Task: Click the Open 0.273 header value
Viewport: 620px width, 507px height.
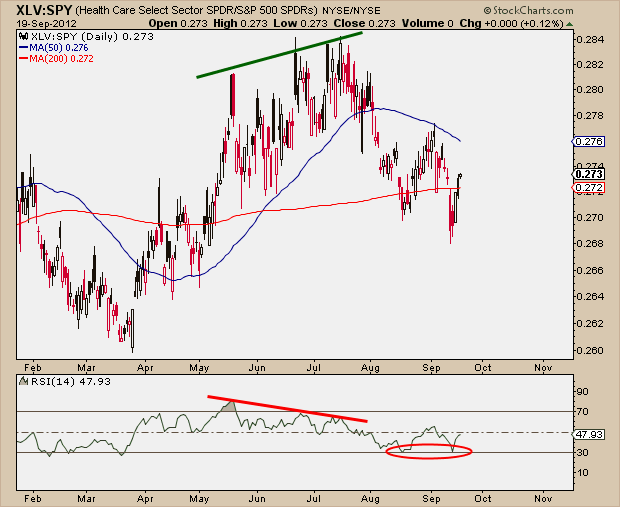Action: click(x=178, y=24)
